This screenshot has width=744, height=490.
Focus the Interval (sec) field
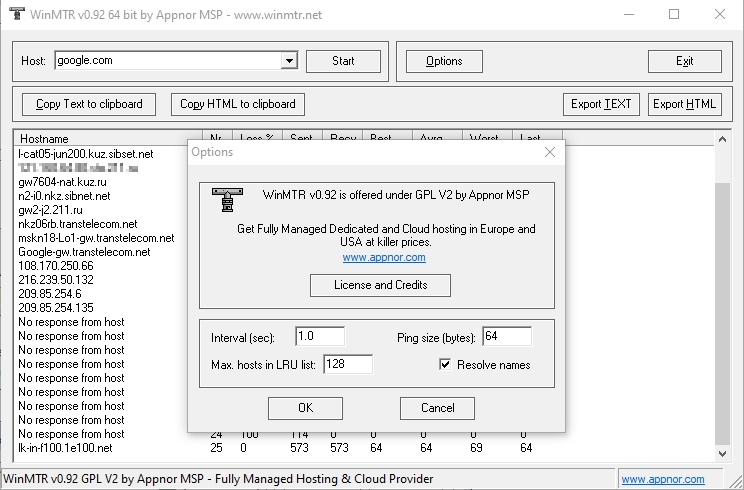[x=320, y=336]
